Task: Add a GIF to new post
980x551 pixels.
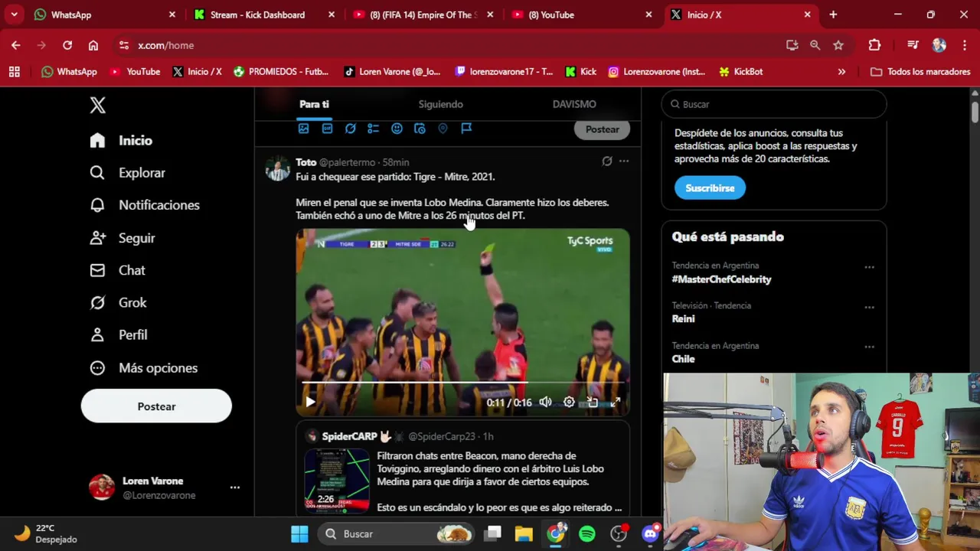Action: click(327, 129)
